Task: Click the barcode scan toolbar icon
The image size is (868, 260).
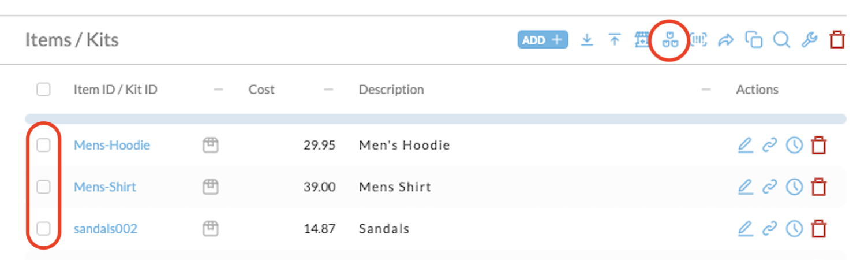Action: 699,40
